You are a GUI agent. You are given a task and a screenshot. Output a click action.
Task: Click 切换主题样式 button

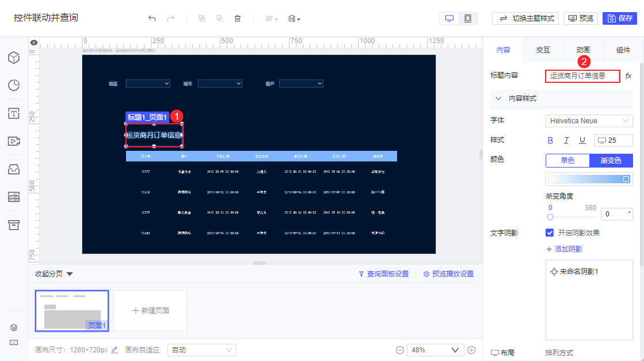[x=525, y=18]
